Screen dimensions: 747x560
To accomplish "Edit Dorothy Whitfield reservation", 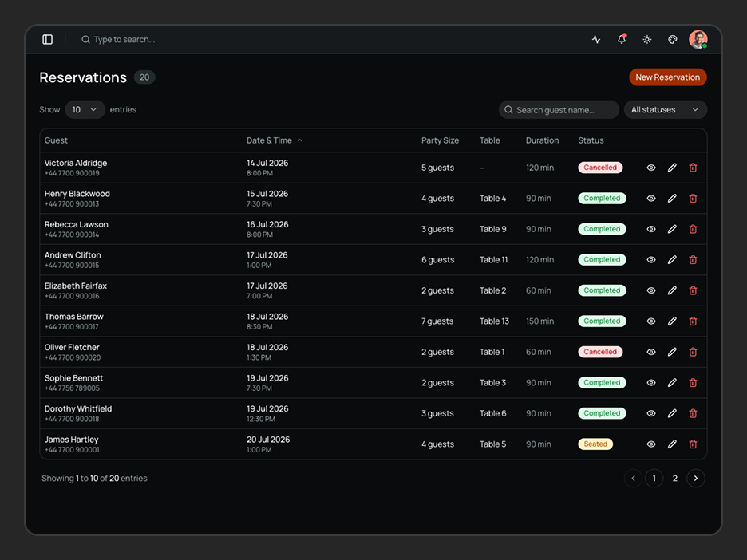I will pos(672,413).
